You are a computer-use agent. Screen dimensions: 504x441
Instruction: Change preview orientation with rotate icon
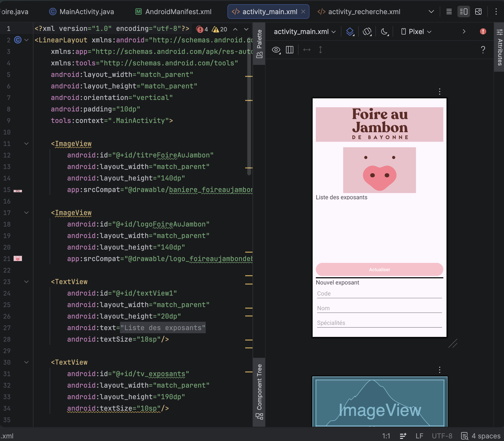pos(367,32)
